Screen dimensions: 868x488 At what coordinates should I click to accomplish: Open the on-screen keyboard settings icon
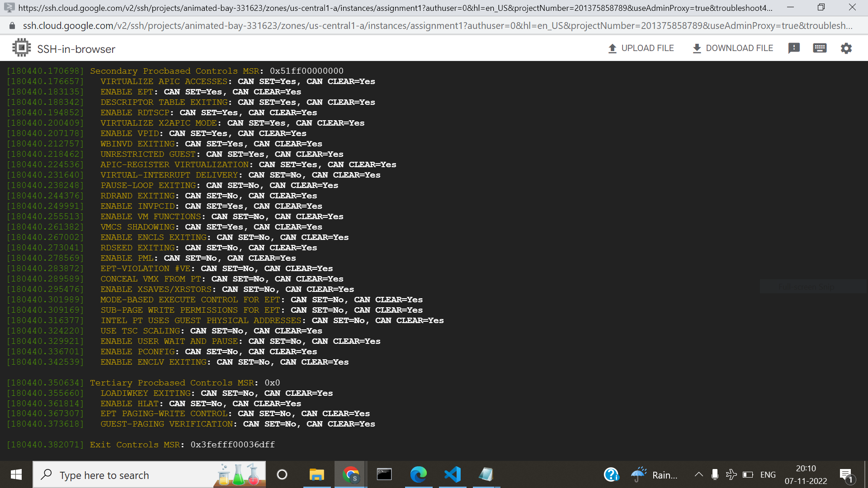pos(820,48)
